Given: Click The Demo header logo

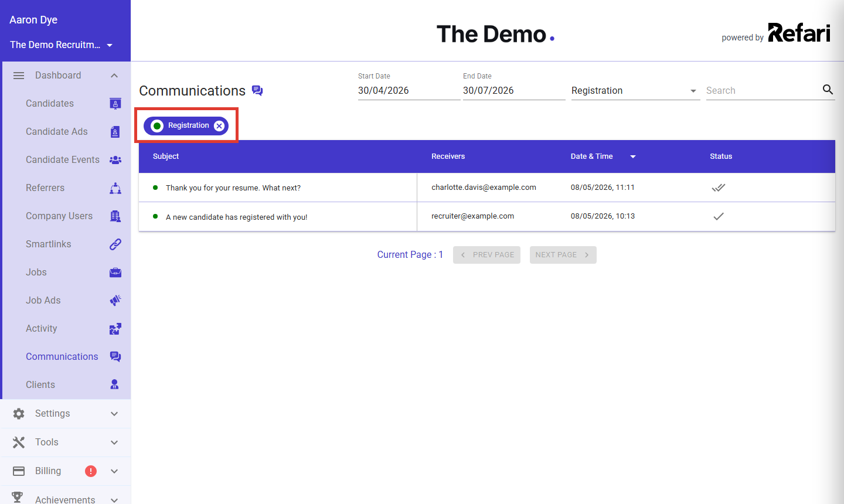Looking at the screenshot, I should [x=496, y=34].
